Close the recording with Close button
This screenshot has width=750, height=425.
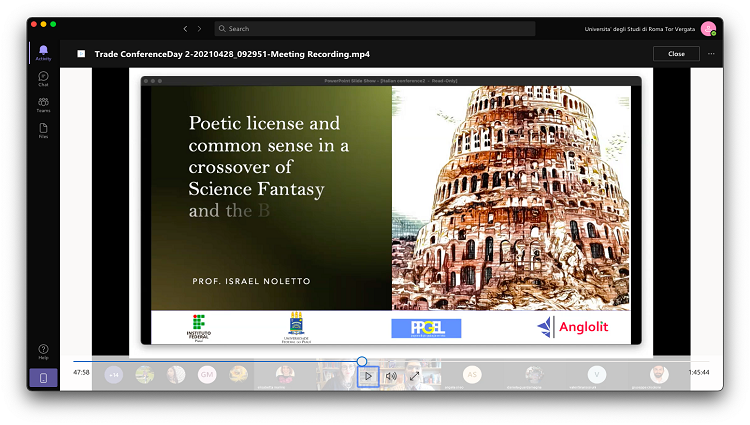[x=676, y=54]
